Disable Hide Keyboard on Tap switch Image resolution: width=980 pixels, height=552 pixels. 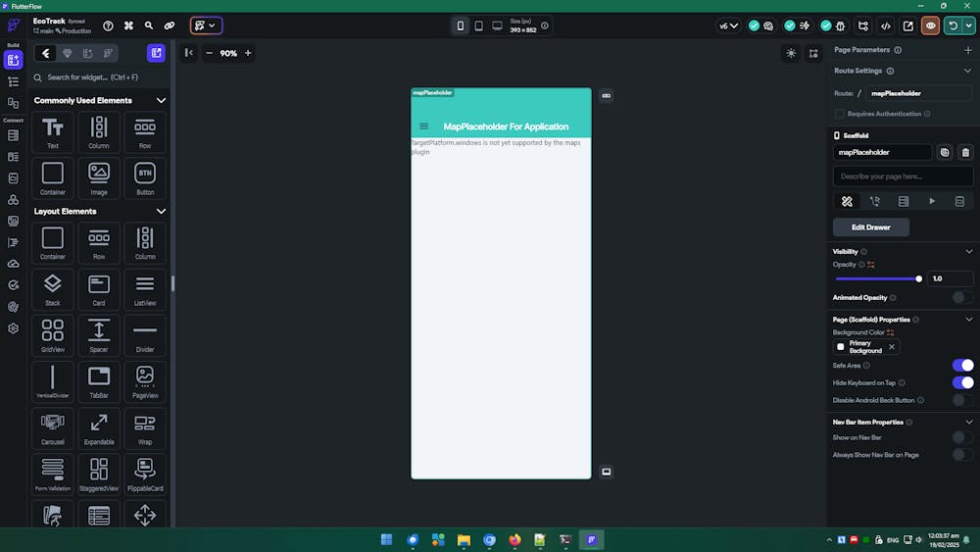[962, 382]
